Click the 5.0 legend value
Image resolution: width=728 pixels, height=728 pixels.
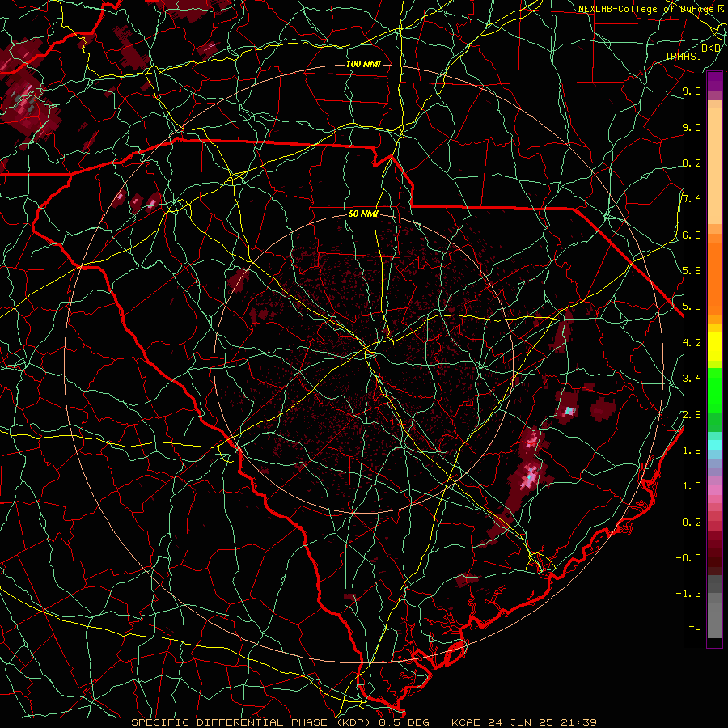click(x=692, y=307)
